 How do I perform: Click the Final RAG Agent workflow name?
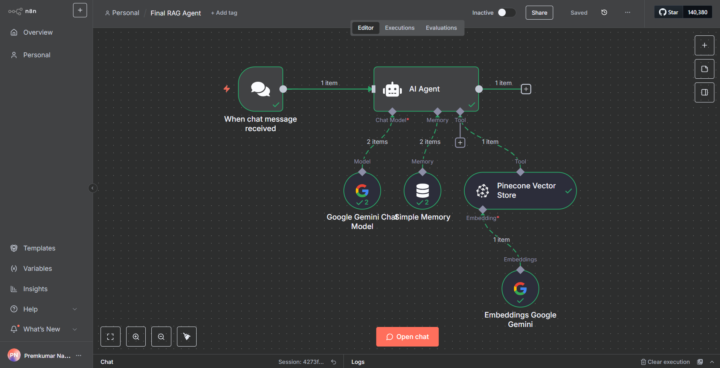[176, 13]
